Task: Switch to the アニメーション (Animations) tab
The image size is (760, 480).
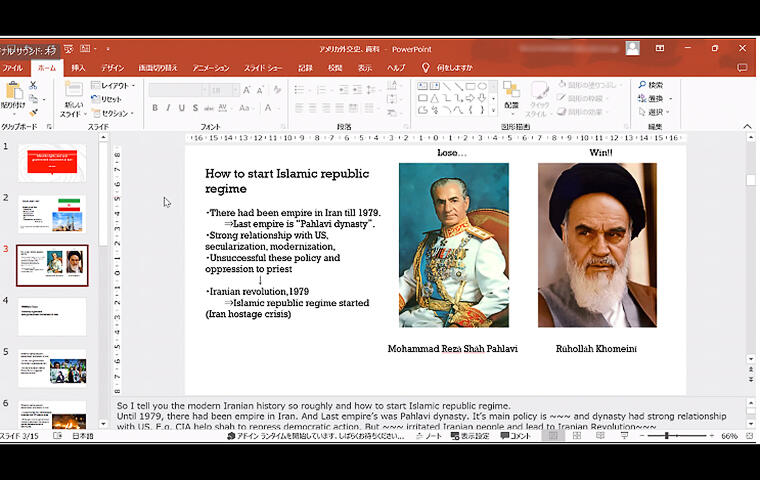Action: (x=210, y=68)
